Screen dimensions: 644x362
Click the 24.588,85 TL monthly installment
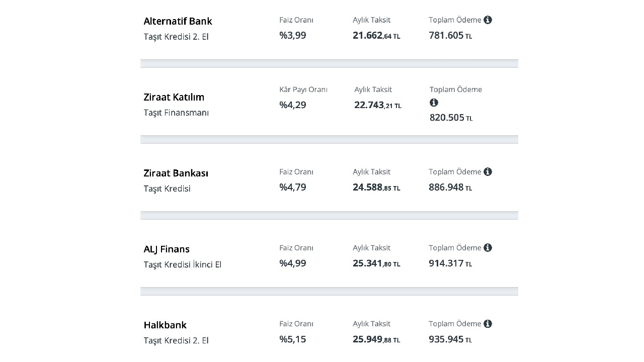click(376, 188)
